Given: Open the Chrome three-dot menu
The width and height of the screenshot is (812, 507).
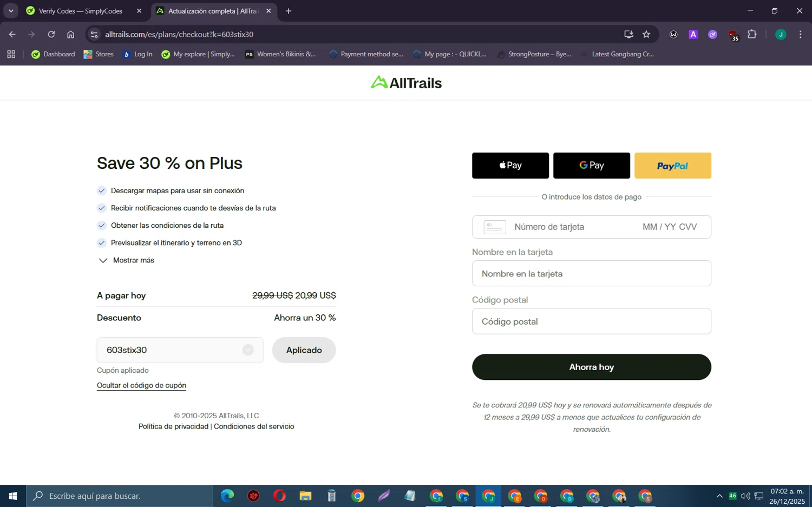Looking at the screenshot, I should click(x=800, y=34).
